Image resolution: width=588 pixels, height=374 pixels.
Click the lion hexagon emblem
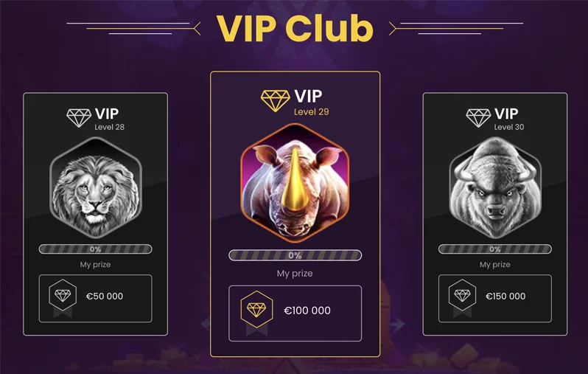pos(95,187)
